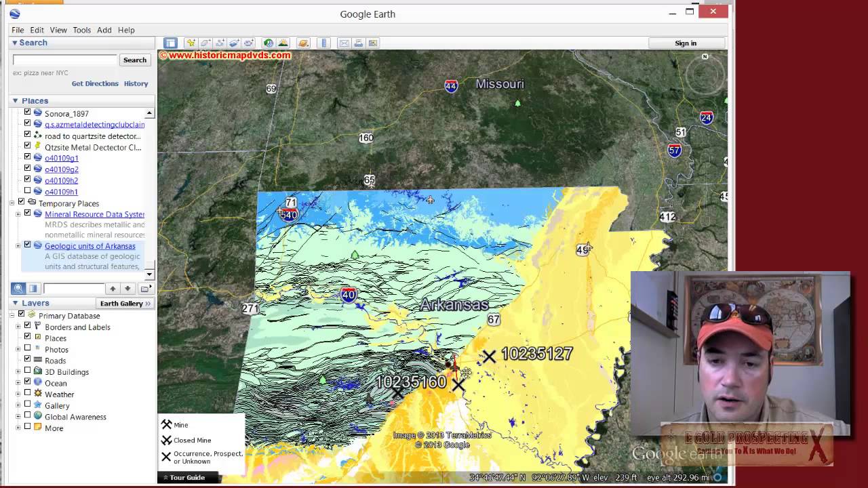Click the panel split icon beside magnifier

click(33, 288)
